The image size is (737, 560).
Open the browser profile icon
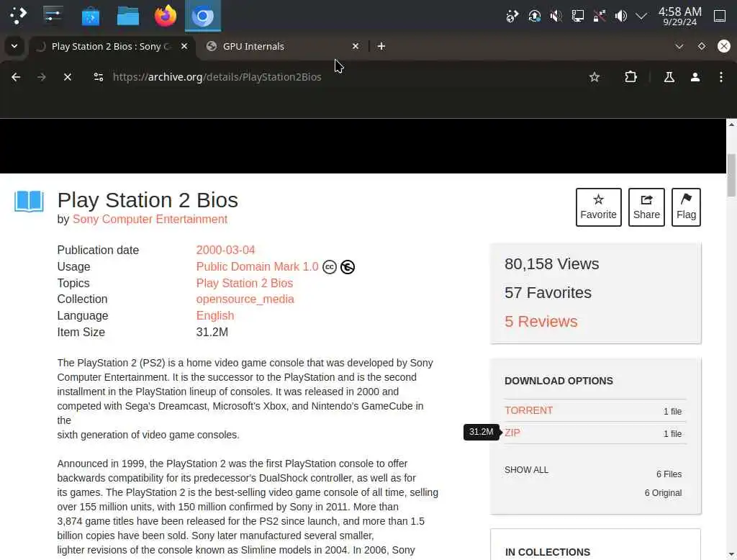click(x=695, y=77)
